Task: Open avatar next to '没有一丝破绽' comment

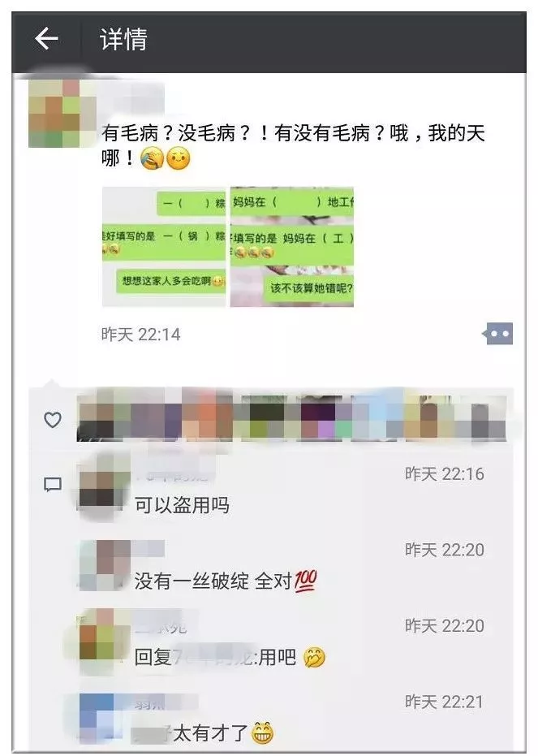Action: tap(105, 565)
